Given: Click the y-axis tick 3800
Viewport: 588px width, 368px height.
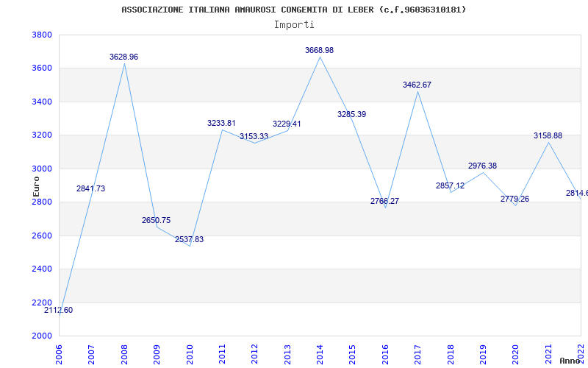Looking at the screenshot, I should 40,35.
